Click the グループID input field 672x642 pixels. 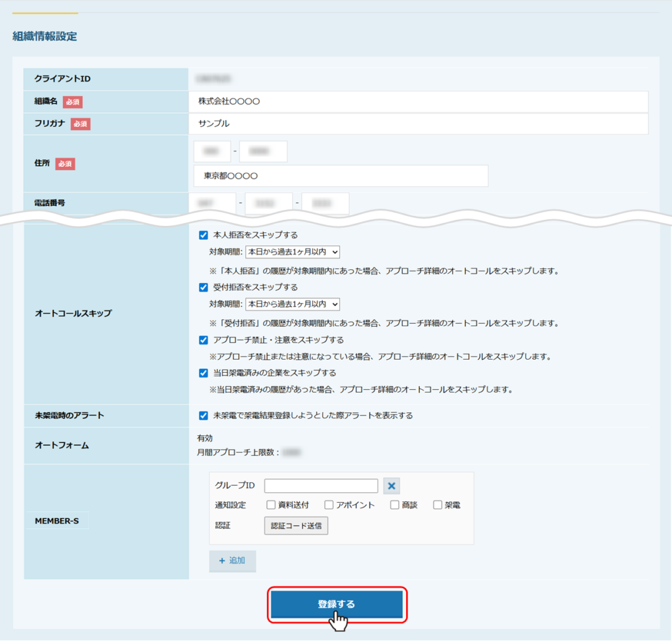pos(321,486)
